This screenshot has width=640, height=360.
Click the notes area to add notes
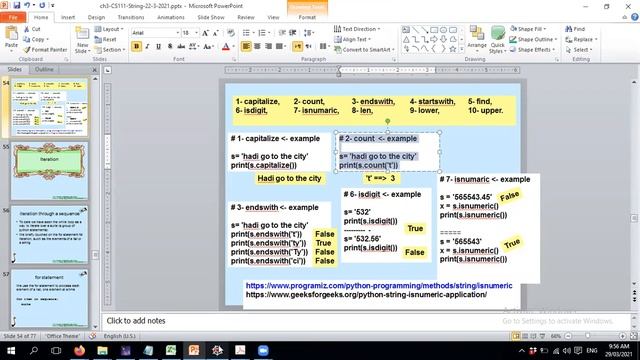pyautogui.click(x=366, y=321)
